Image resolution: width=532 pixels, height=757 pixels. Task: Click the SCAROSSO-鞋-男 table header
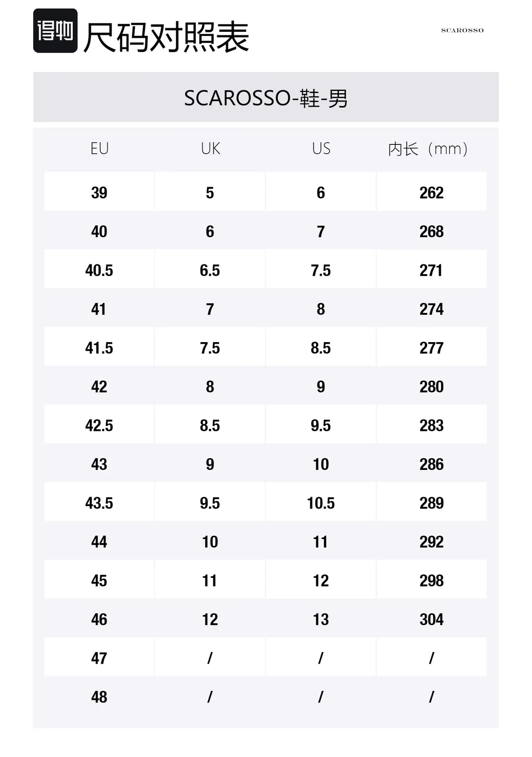point(266,97)
